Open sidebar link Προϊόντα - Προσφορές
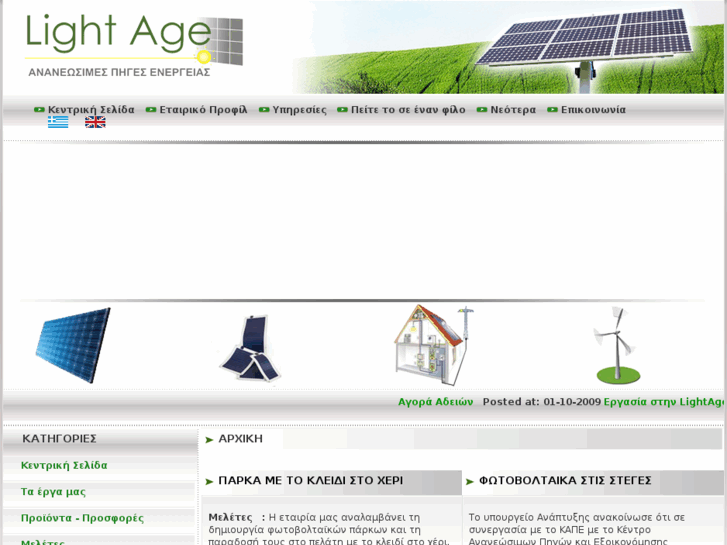This screenshot has width=727, height=545. (83, 518)
